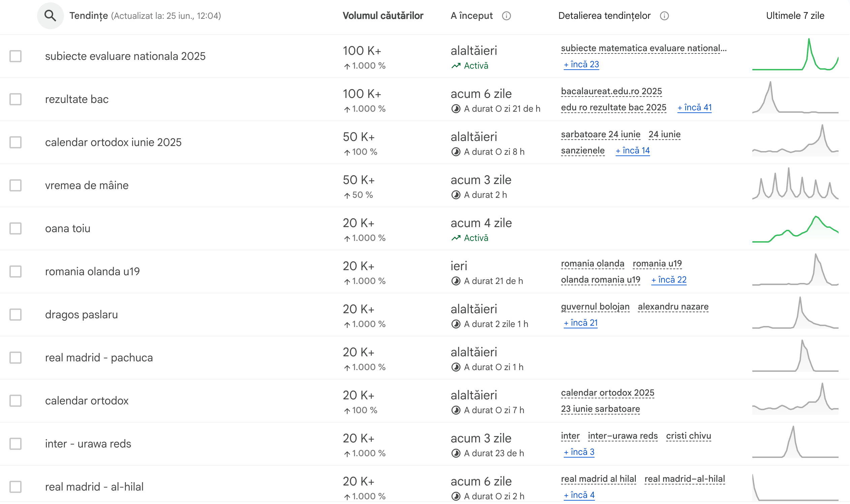This screenshot has height=504, width=850.
Task: Open the info icon beside Detalierea tendințelor
Action: 664,16
